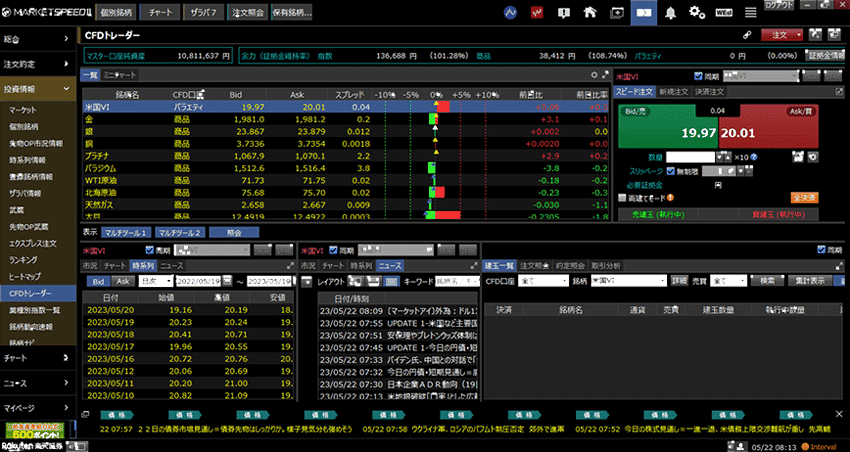Screen dimensions: 850x452
Task: Expand the speed order panel with pop-out icon
Action: tap(840, 92)
